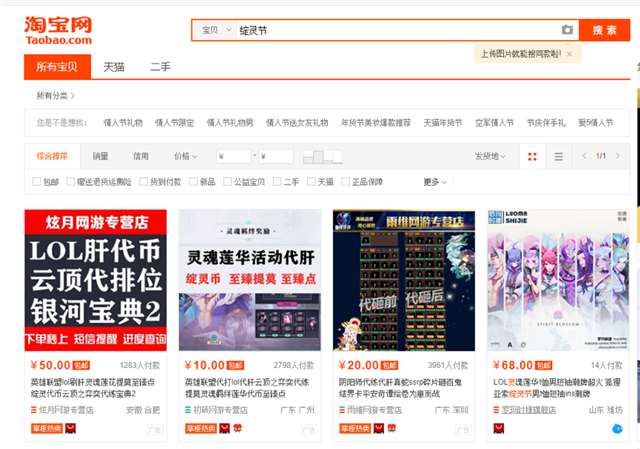Click the price distribution histogram
Image resolution: width=640 pixels, height=449 pixels.
322,156
